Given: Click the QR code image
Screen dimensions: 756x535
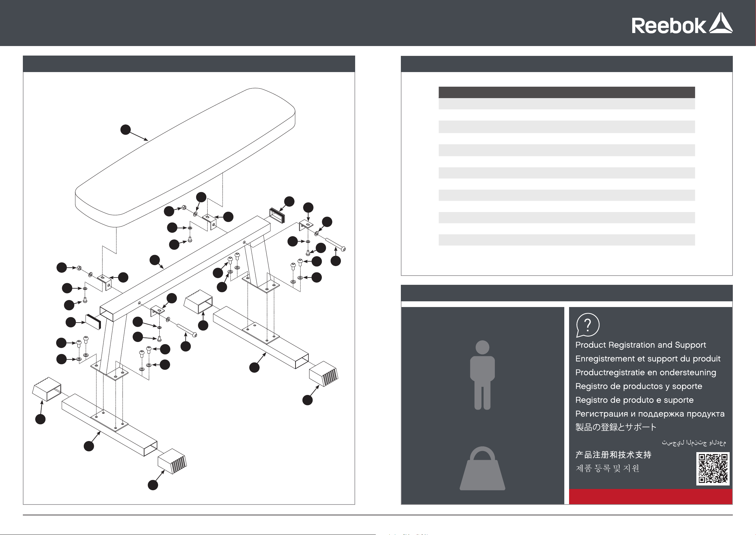Looking at the screenshot, I should (713, 468).
